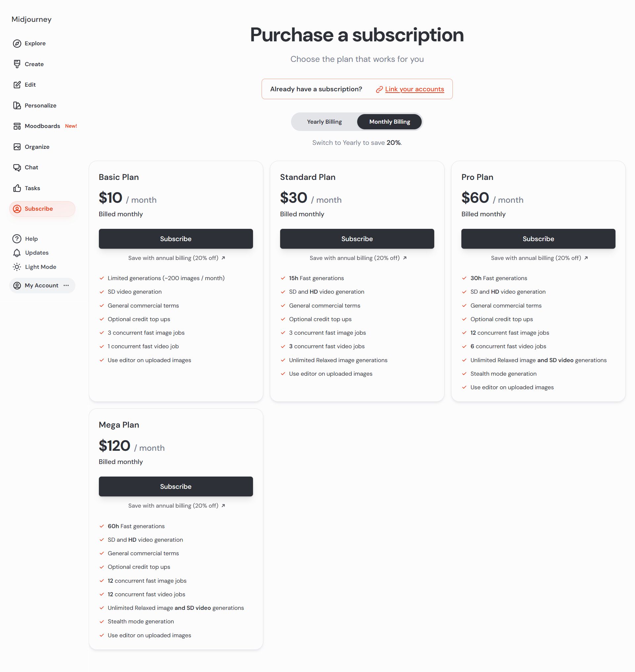635x672 pixels.
Task: Open the Personalize icon in sidebar
Action: coord(17,105)
